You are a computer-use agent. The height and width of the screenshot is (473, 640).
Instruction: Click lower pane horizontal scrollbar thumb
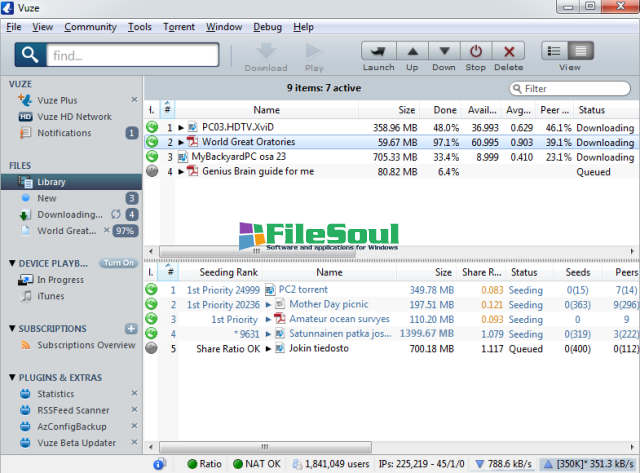(x=265, y=447)
